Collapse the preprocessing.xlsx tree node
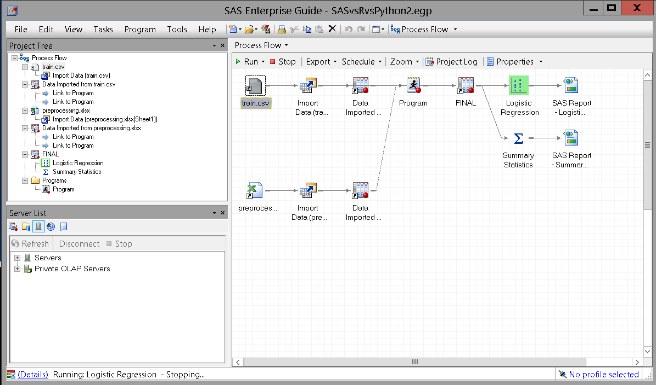Image resolution: width=656 pixels, height=385 pixels. 25,110
